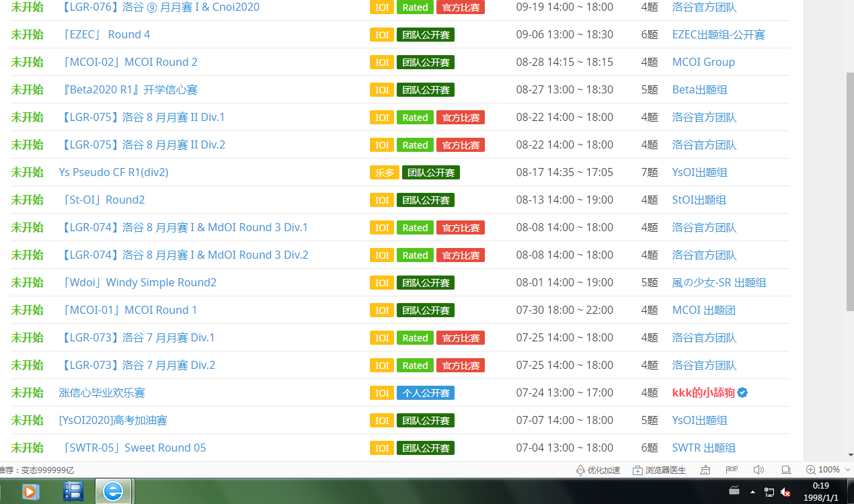The image size is (854, 504).
Task: Visit the Beta出题组 organizer page
Action: click(x=700, y=89)
